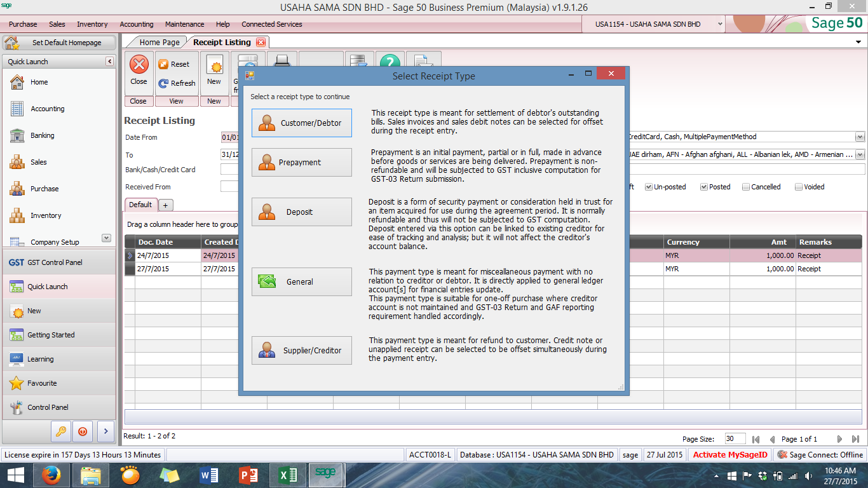868x488 pixels.
Task: Open the Control Panel sidebar item
Action: 59,407
